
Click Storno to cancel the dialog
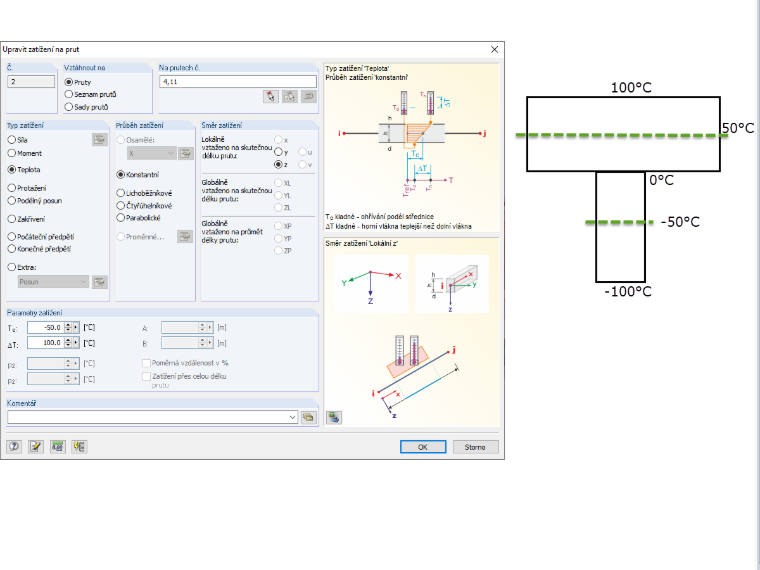click(x=475, y=447)
